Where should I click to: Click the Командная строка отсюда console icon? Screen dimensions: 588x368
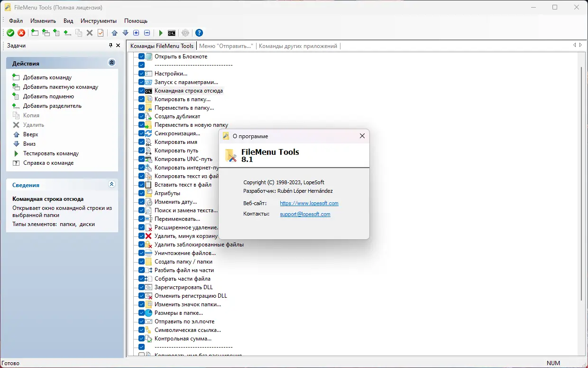[x=148, y=91]
